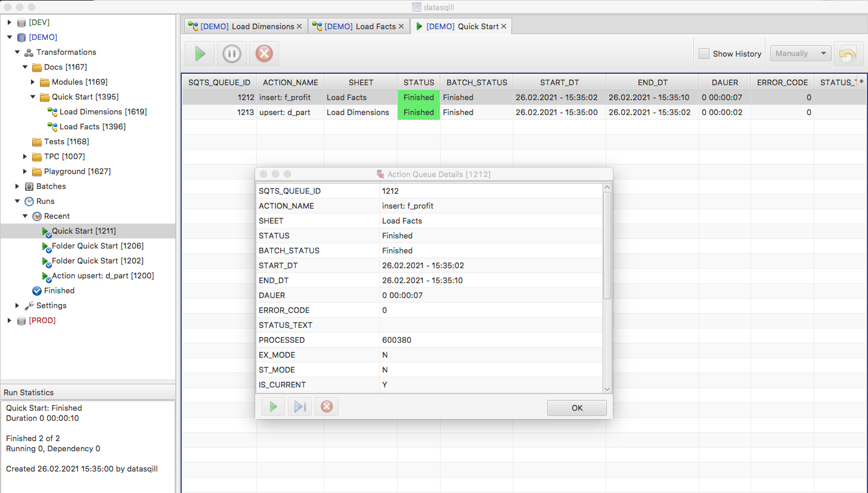This screenshot has width=868, height=493.
Task: Click the red Cancel button in main toolbar
Action: coord(263,54)
